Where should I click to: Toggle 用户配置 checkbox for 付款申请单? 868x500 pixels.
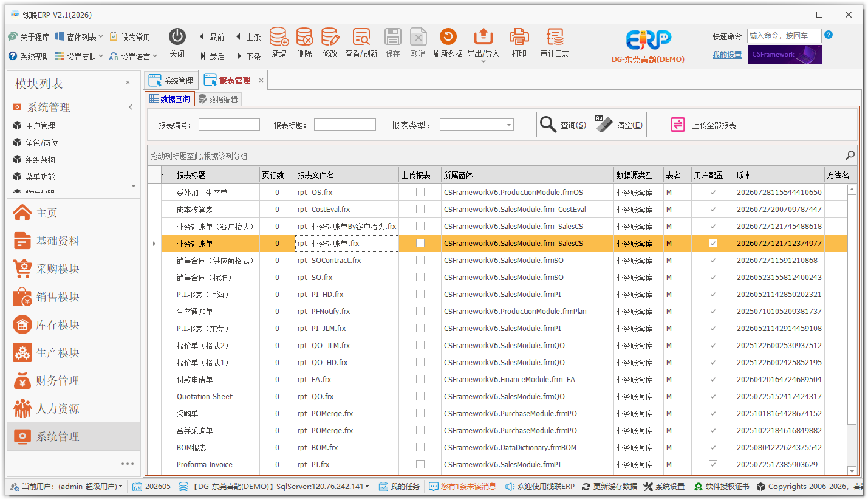tap(713, 380)
